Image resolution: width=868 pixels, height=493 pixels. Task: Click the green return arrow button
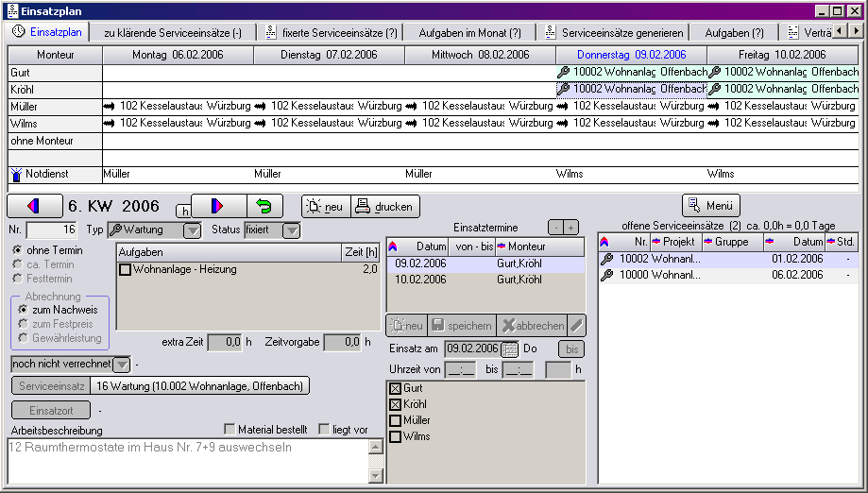[264, 206]
